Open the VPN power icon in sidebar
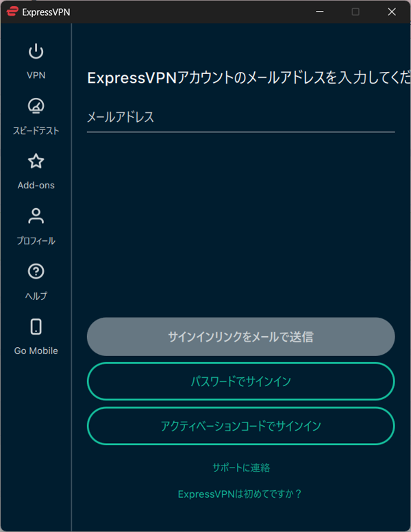 (36, 51)
